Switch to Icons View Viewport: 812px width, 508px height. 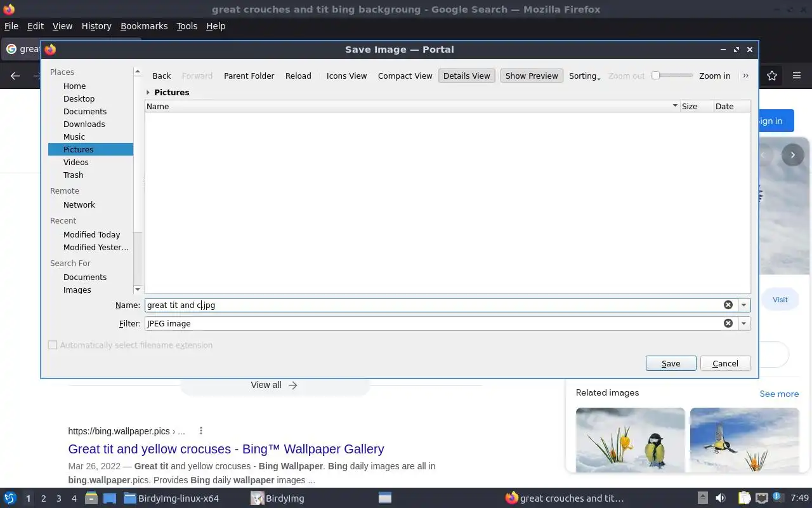click(x=346, y=76)
